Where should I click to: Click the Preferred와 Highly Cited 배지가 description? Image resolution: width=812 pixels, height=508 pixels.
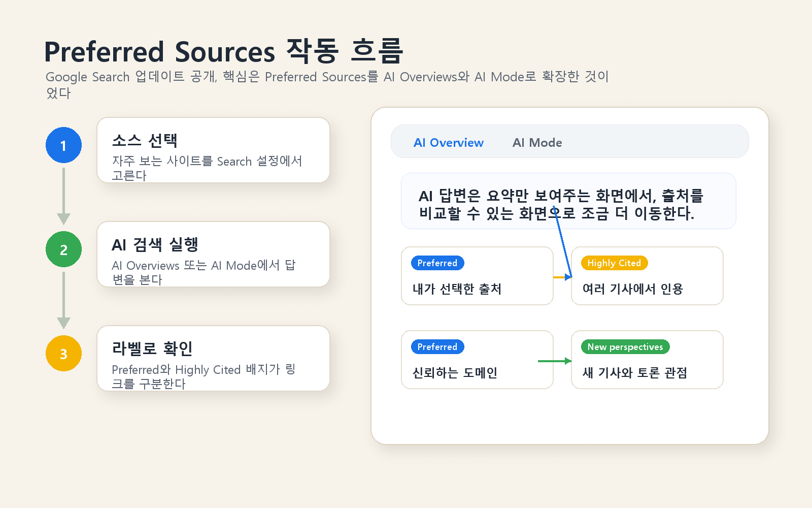(204, 376)
